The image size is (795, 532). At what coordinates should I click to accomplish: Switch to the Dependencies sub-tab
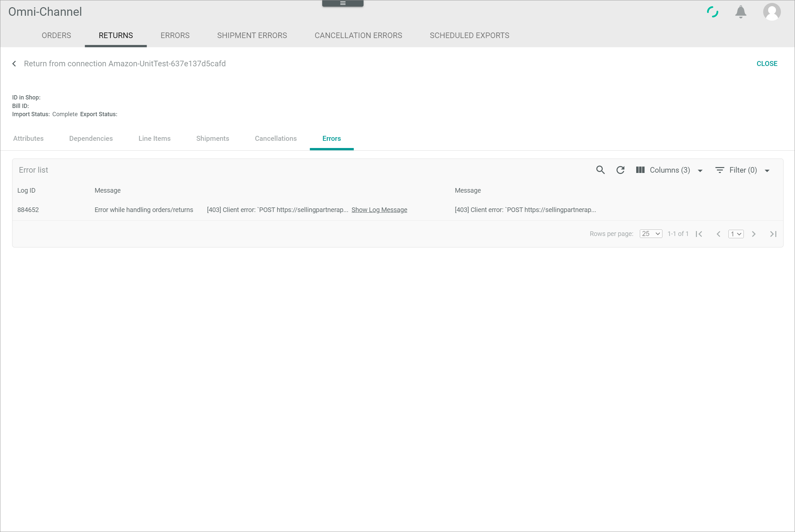(x=91, y=138)
